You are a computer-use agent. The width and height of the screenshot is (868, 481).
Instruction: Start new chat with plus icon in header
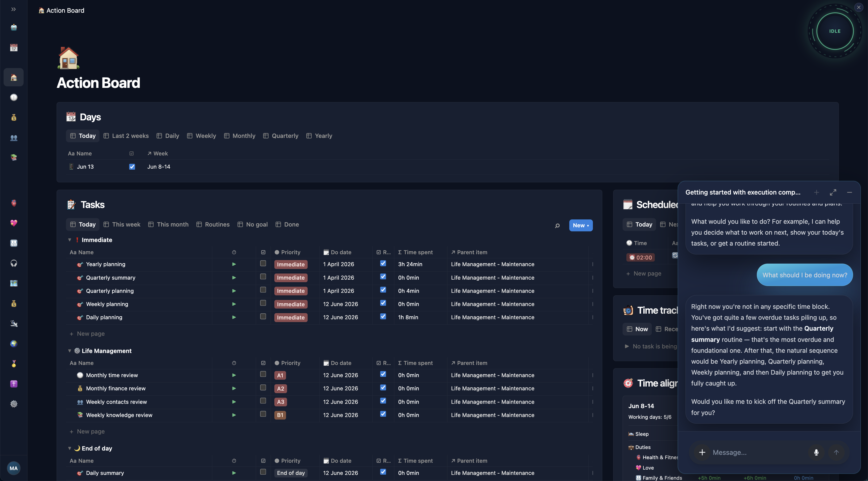(816, 192)
